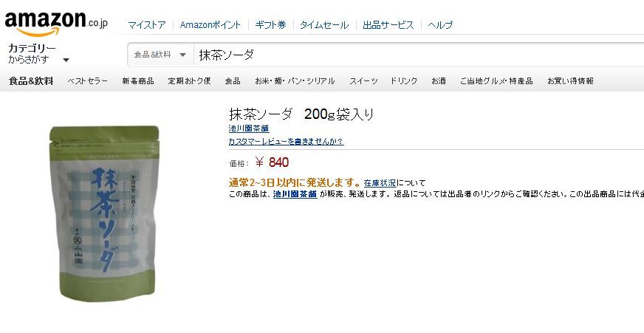
Task: Click the ヘルプ link
Action: coord(440,25)
